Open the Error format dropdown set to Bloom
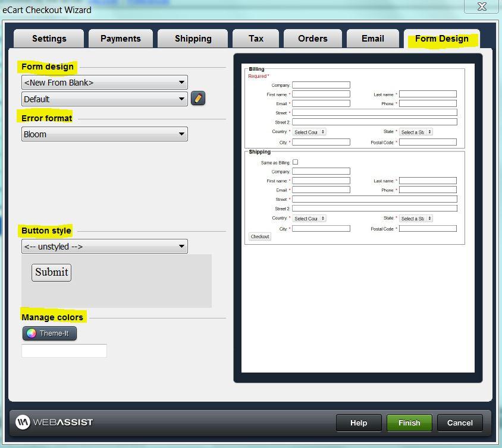The width and height of the screenshot is (502, 448). point(104,134)
